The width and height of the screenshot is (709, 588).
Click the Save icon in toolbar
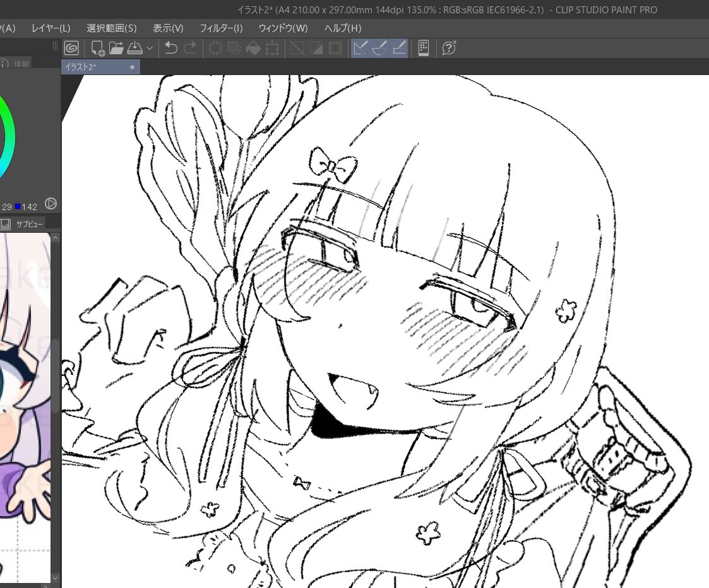coord(134,48)
